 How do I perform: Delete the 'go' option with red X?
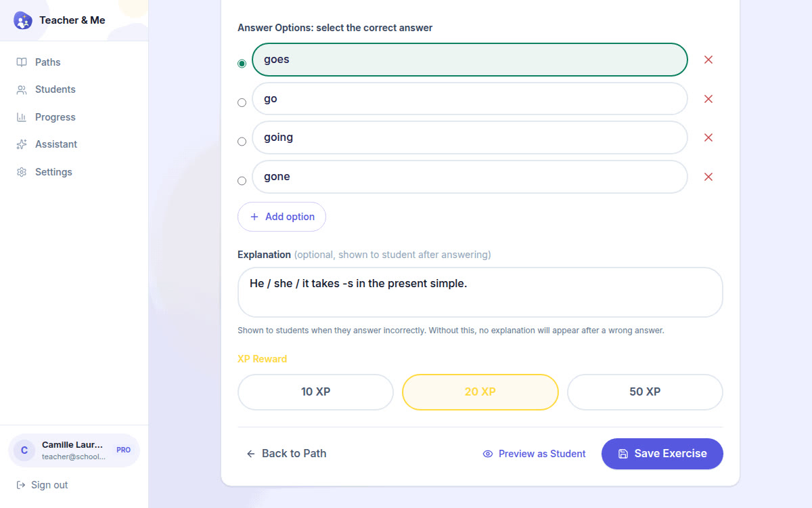point(708,99)
